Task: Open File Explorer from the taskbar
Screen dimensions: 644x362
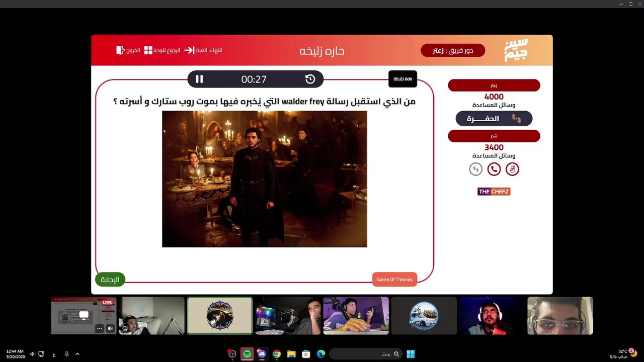Action: (x=291, y=354)
